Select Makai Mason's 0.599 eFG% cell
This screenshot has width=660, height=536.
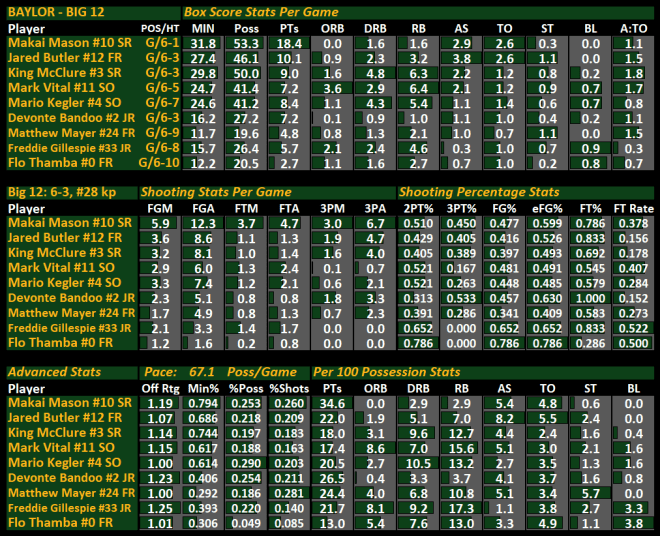(x=547, y=224)
